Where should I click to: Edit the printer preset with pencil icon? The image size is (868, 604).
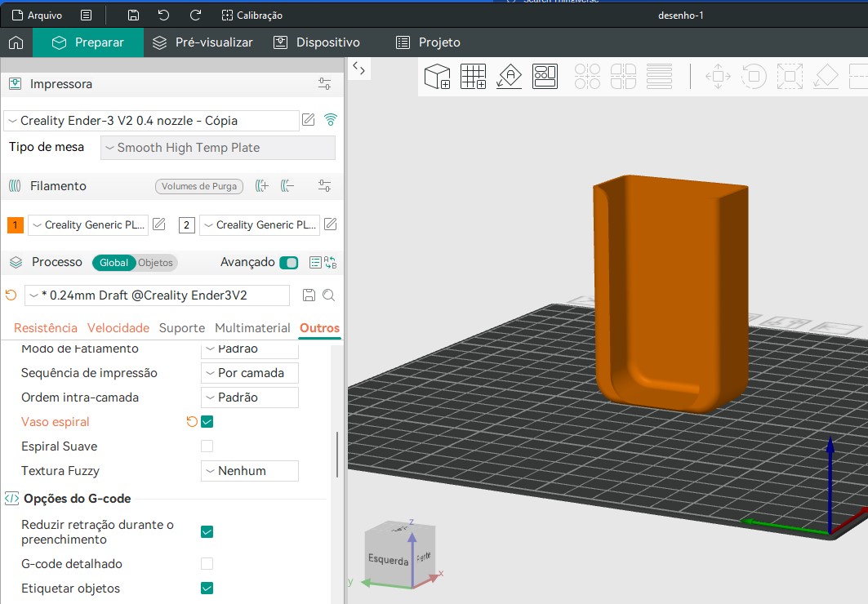click(309, 120)
